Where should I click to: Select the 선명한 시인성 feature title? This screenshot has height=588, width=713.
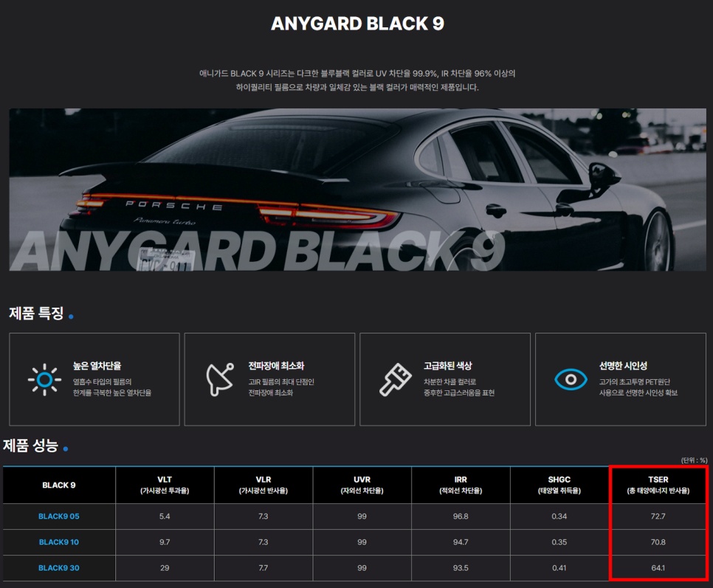(x=623, y=366)
